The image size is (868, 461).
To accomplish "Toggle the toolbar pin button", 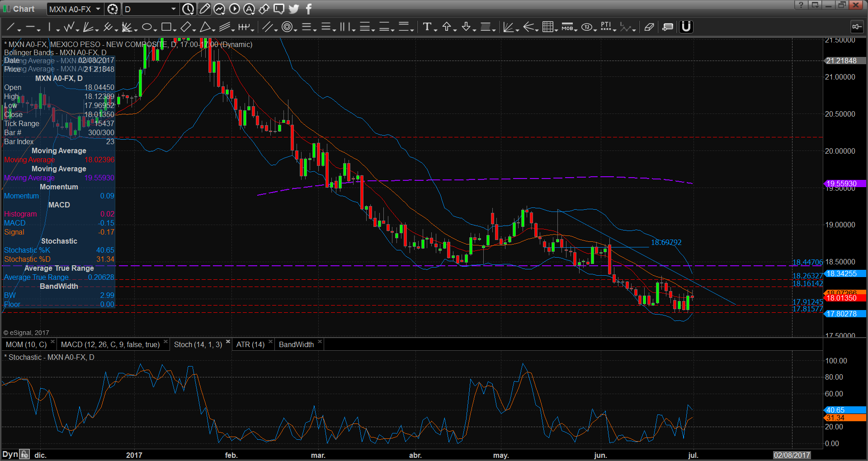I will pos(857,27).
